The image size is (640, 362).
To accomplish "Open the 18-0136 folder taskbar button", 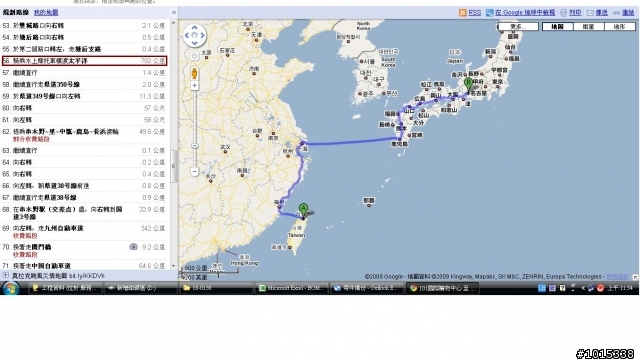I will pyautogui.click(x=216, y=288).
